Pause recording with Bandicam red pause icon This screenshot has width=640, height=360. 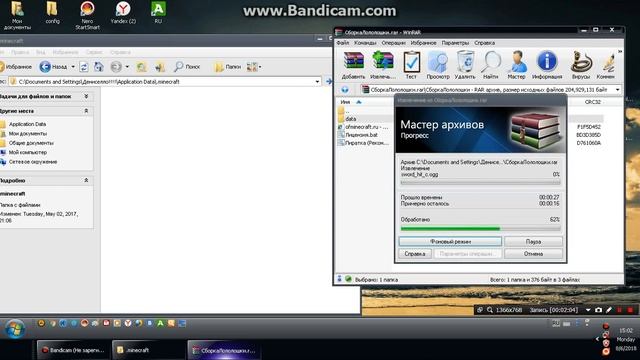(x=620, y=310)
